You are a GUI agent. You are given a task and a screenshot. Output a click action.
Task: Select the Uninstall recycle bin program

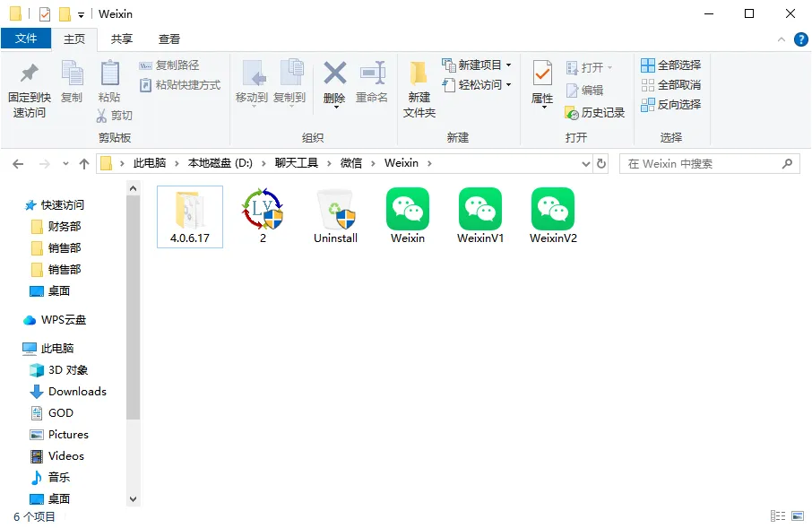point(335,217)
